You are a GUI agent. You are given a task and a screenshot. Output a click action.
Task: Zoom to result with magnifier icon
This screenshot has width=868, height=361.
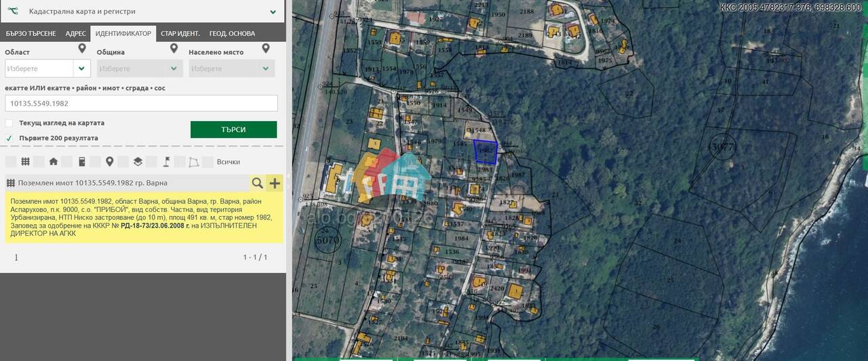tap(258, 183)
